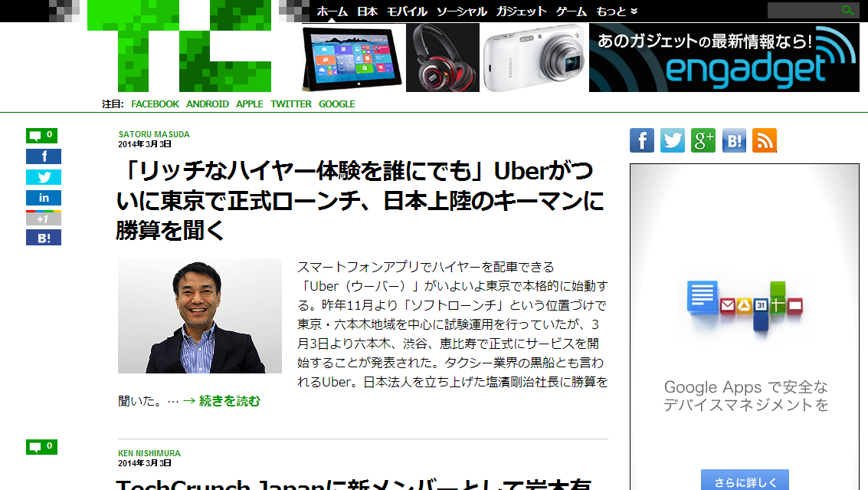The height and width of the screenshot is (490, 868).
Task: Open the Google Apps ad graphic
Action: click(x=745, y=306)
